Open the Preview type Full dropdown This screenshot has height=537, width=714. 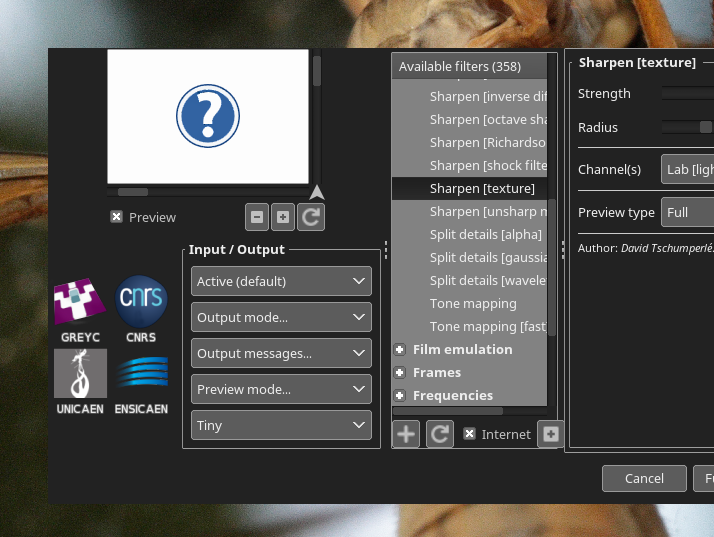coord(688,212)
